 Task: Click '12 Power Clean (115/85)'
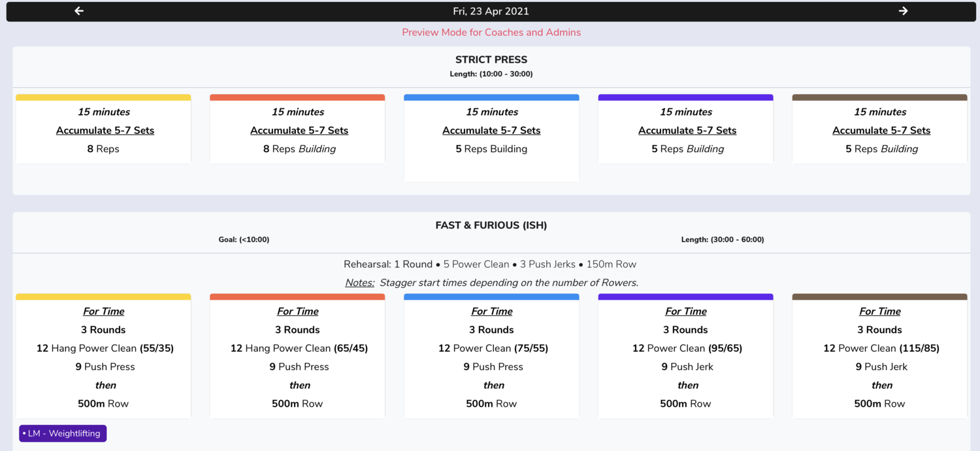click(x=881, y=349)
